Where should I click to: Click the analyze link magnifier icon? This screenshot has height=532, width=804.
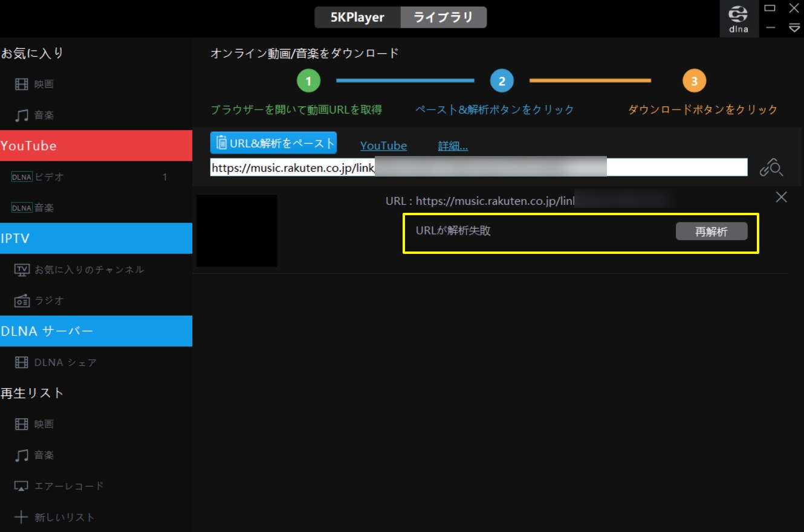(x=771, y=168)
